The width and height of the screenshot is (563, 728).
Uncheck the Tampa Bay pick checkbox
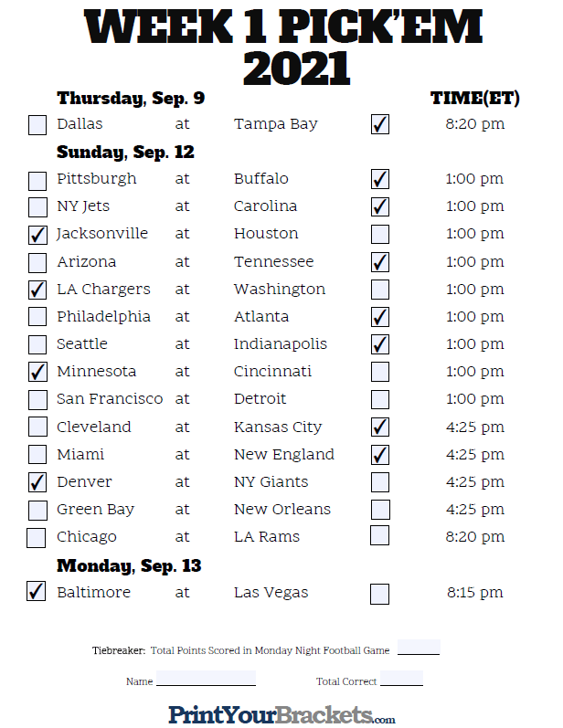pos(380,124)
